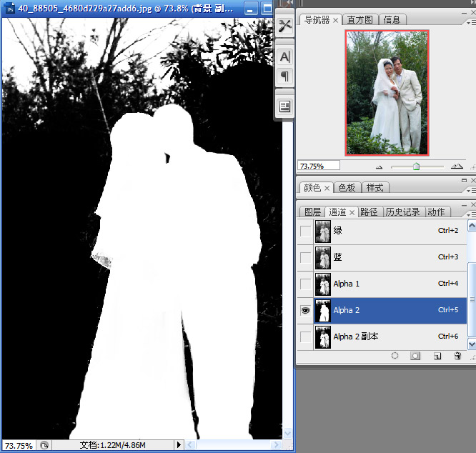This screenshot has width=476, height=453.
Task: Switch to the Paths tab
Action: (x=370, y=211)
